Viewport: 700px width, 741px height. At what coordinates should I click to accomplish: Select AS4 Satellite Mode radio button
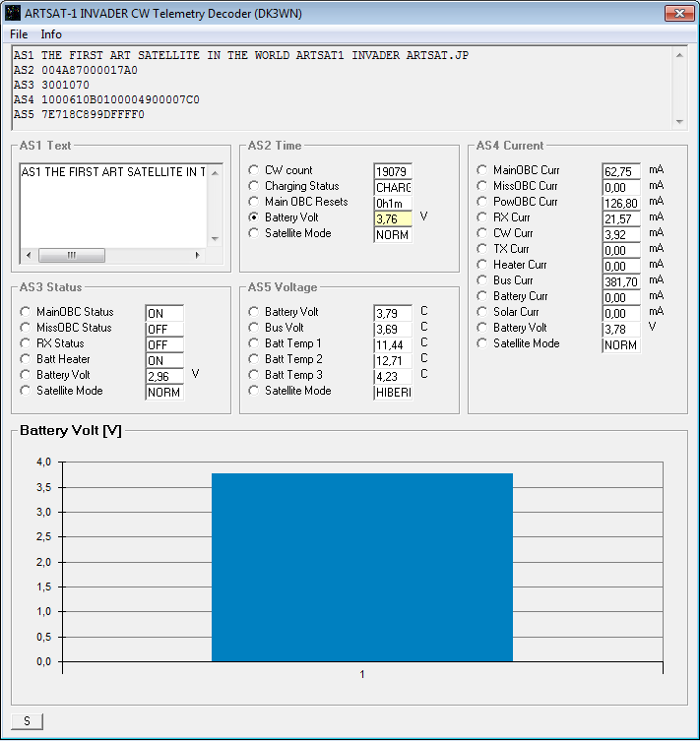(x=482, y=343)
